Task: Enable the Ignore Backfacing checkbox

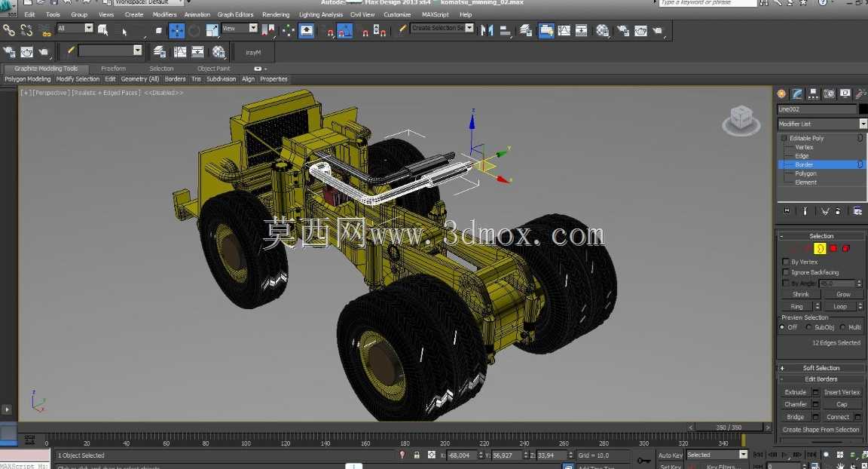Action: tap(786, 272)
